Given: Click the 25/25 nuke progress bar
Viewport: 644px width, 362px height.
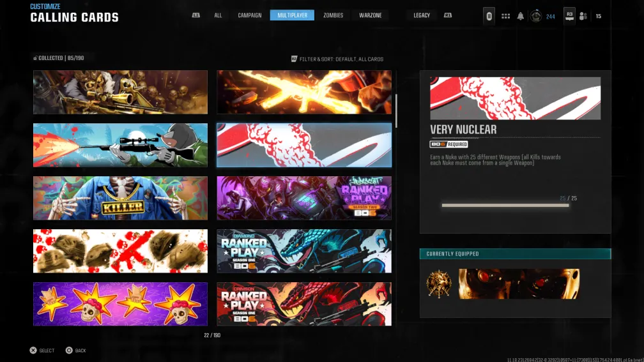Looking at the screenshot, I should click(505, 205).
